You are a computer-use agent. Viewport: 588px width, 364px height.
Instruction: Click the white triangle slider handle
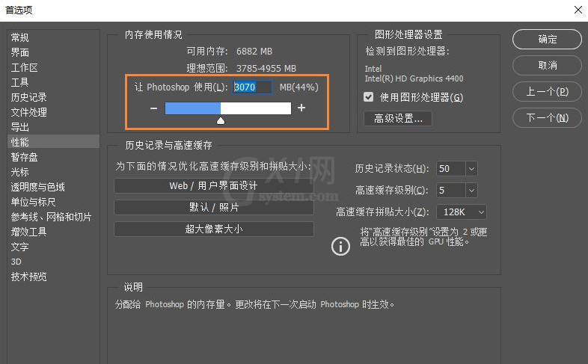click(221, 120)
